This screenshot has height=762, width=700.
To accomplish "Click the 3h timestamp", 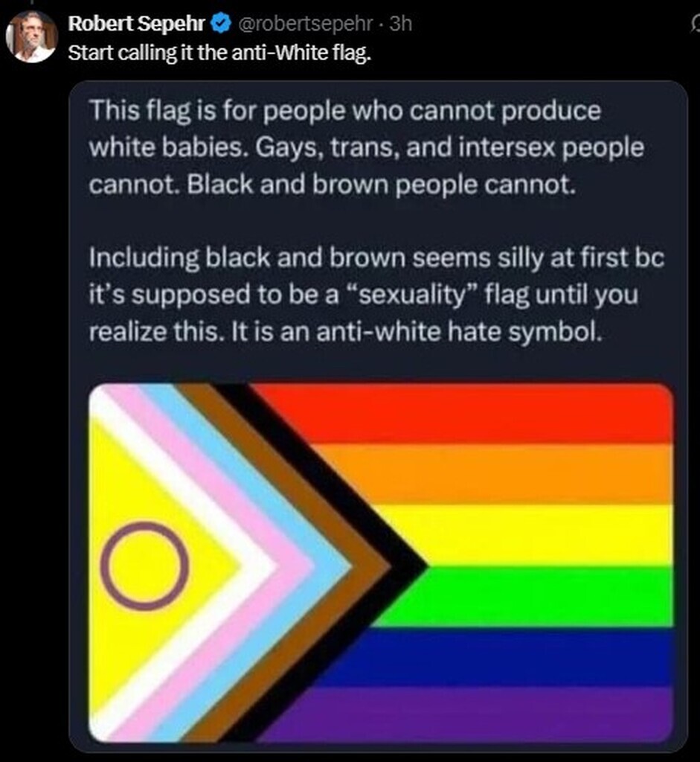I will pos(400,25).
